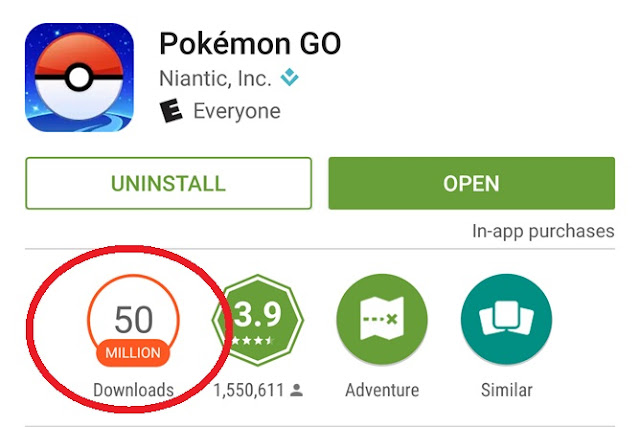Click the Pokémon GO app title

pyautogui.click(x=250, y=43)
